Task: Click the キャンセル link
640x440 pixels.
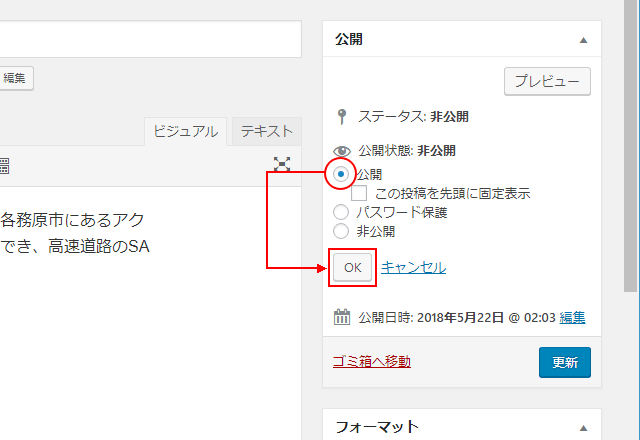Action: click(x=413, y=268)
